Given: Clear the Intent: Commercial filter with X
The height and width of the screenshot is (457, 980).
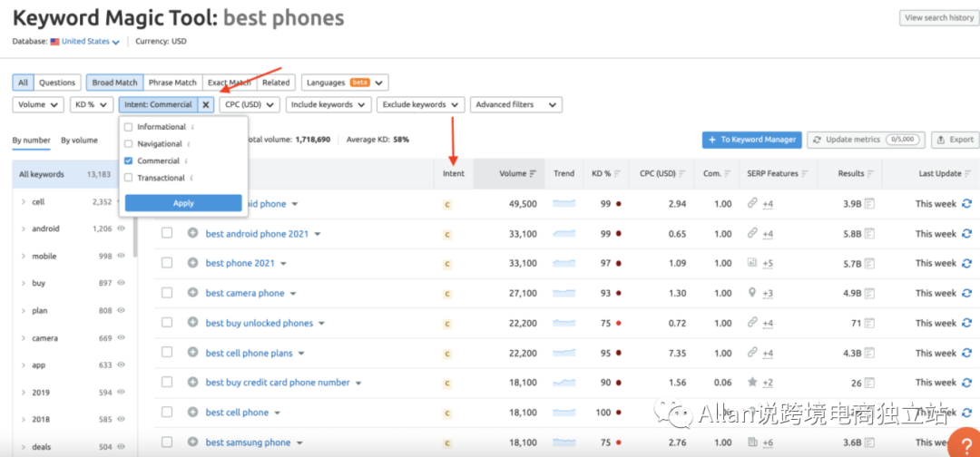Looking at the screenshot, I should (x=206, y=105).
